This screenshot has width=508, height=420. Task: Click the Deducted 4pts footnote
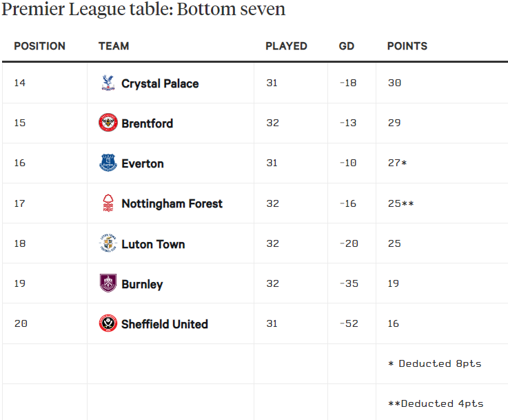(436, 403)
